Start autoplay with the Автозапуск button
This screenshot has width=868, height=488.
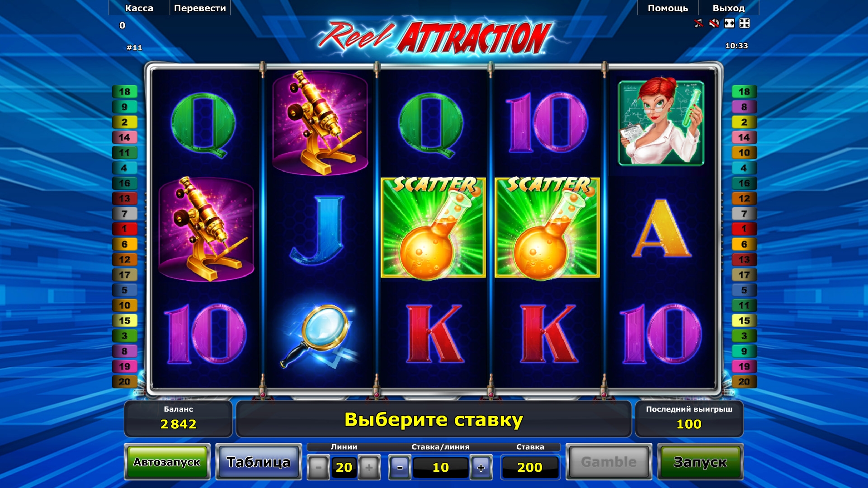[167, 462]
